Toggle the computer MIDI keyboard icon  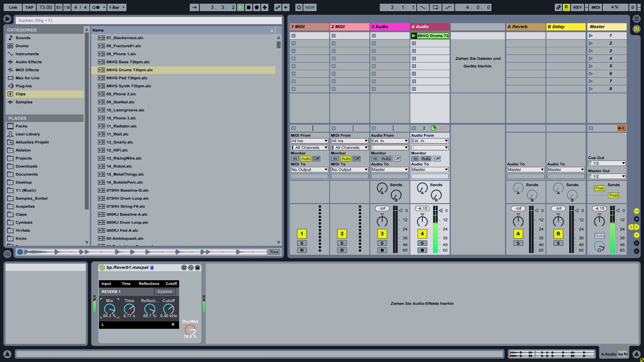coord(566,7)
